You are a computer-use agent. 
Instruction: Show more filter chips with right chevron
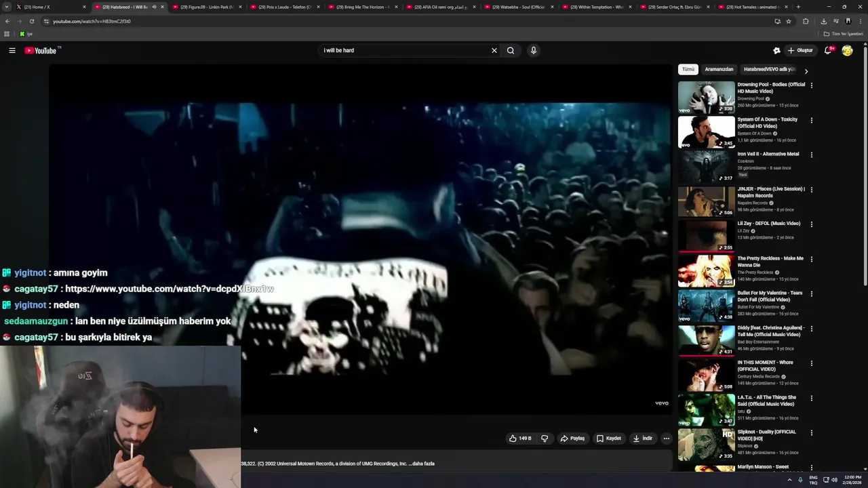coord(806,70)
